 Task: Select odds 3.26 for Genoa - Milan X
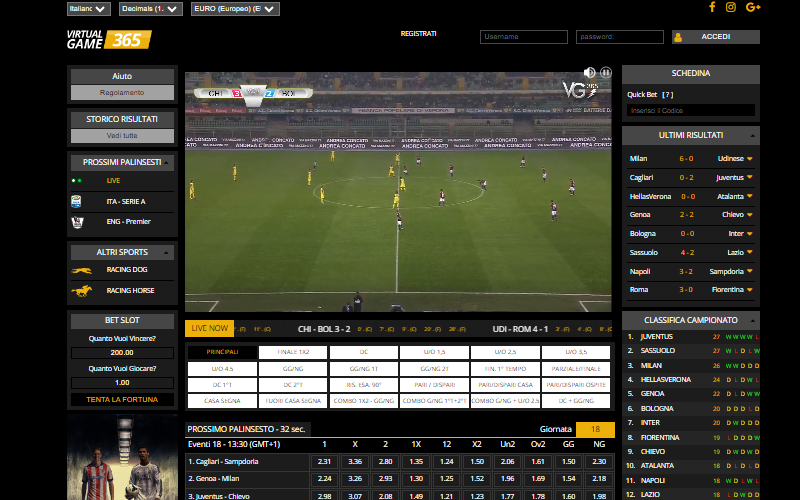(x=355, y=479)
